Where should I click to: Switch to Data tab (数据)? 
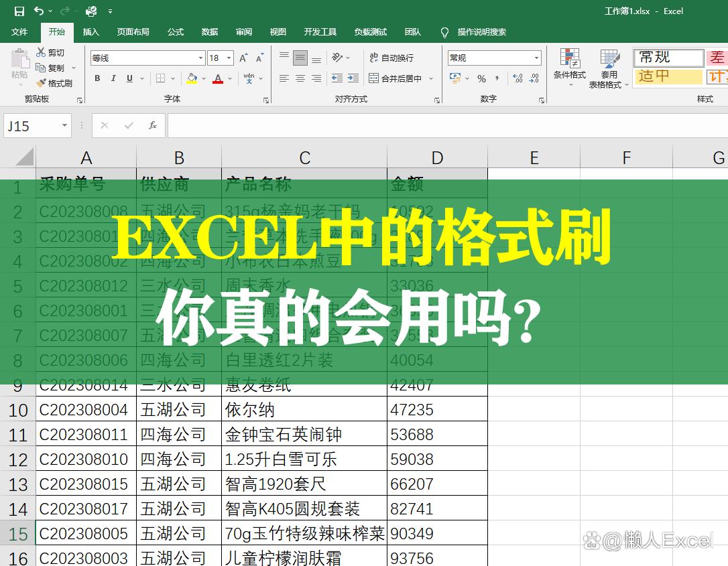(x=210, y=31)
